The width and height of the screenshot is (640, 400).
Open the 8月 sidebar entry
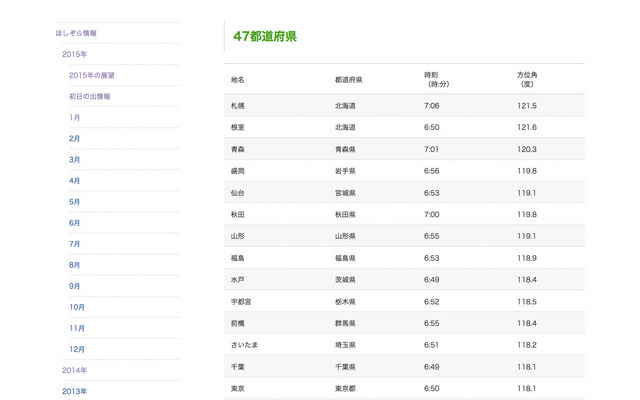tap(74, 265)
